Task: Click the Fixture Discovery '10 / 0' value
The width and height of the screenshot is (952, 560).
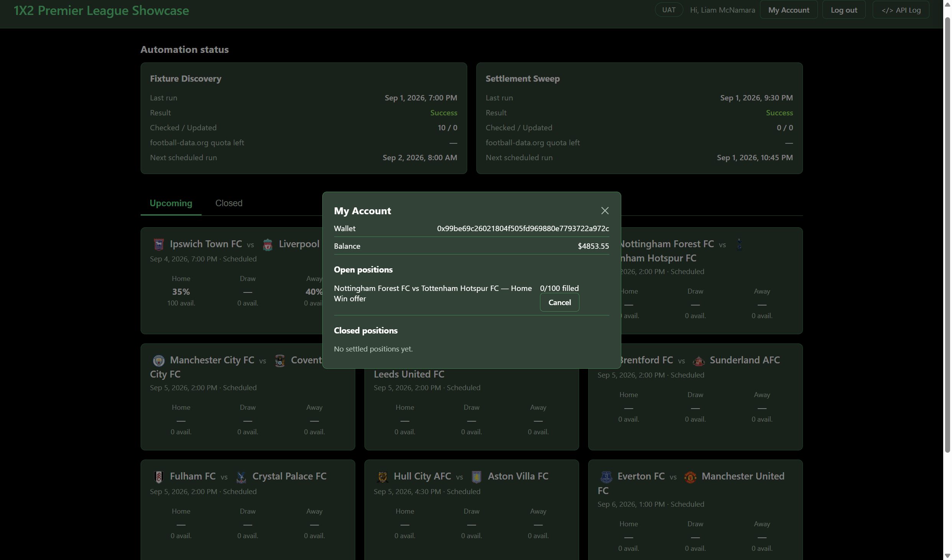Action: click(x=447, y=128)
